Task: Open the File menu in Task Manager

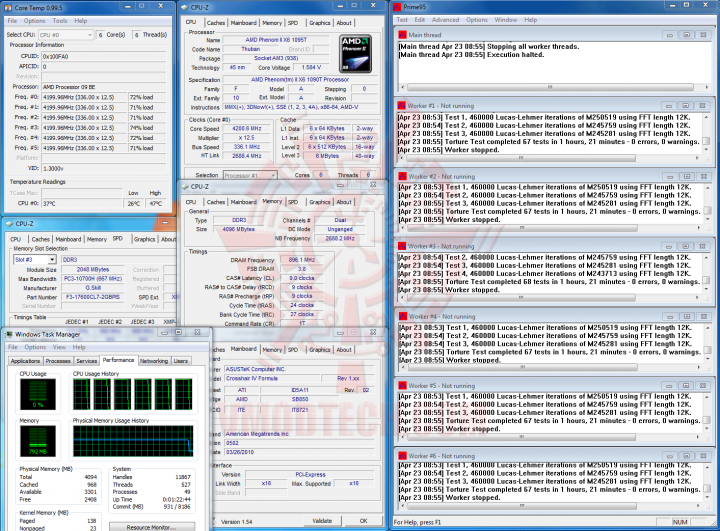Action: 12,347
